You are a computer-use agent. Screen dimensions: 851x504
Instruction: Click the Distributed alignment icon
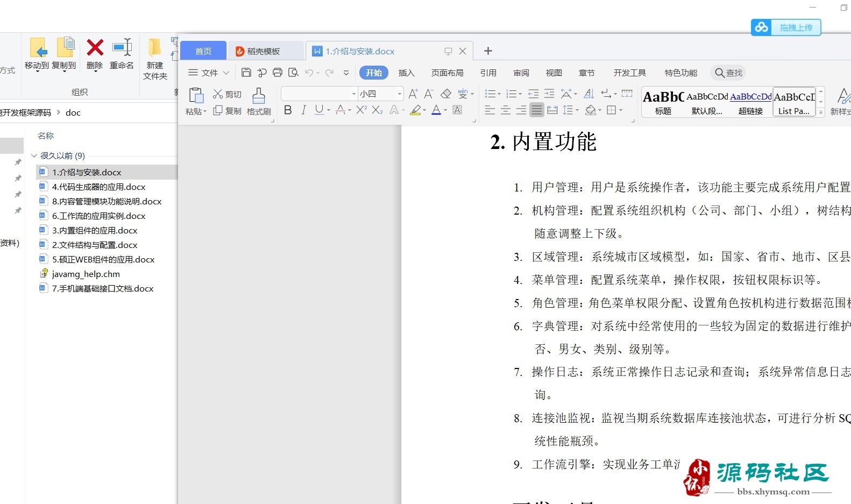(x=552, y=110)
